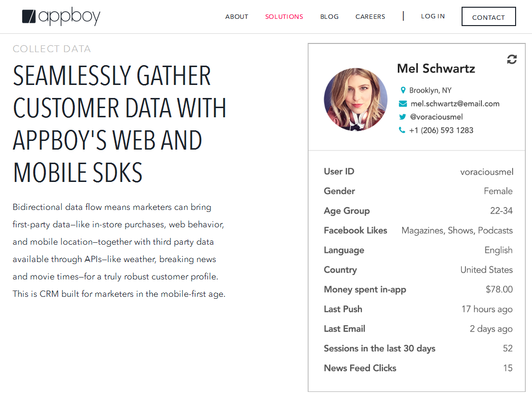Click the email envelope icon
This screenshot has height=403, width=532.
[x=403, y=104]
